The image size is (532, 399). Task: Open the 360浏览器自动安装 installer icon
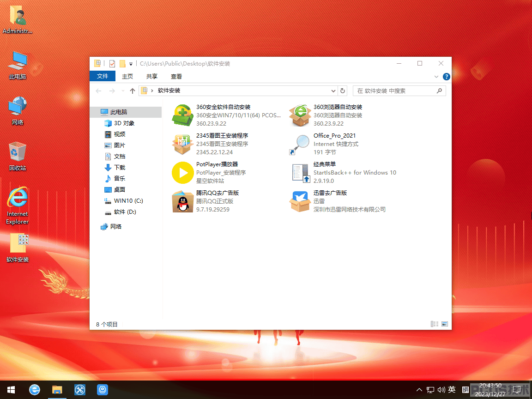[300, 115]
